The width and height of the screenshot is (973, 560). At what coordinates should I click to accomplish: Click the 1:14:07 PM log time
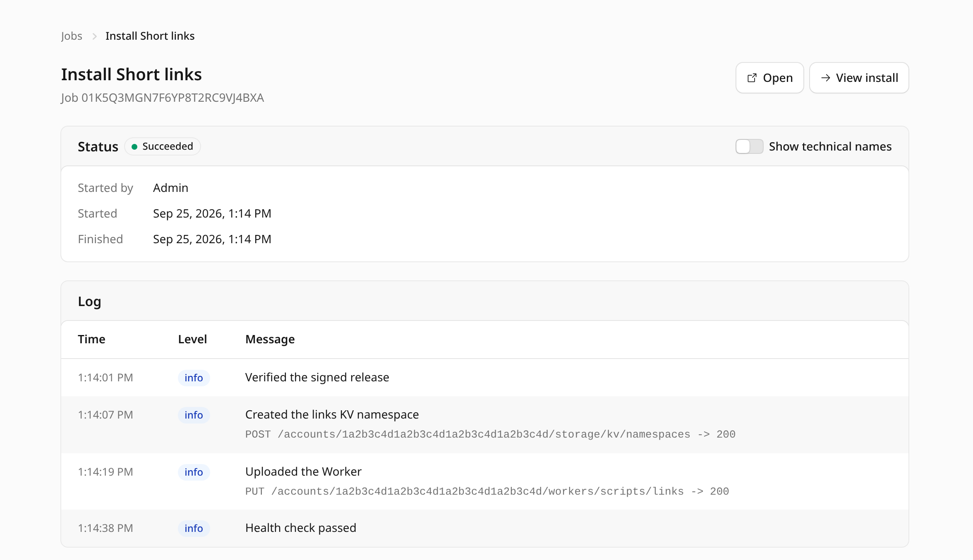(x=105, y=415)
